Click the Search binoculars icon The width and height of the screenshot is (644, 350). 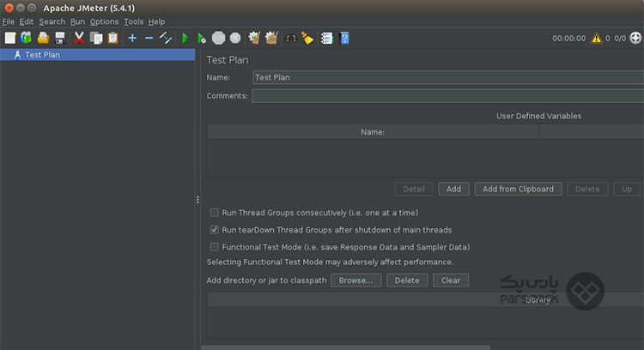[291, 38]
